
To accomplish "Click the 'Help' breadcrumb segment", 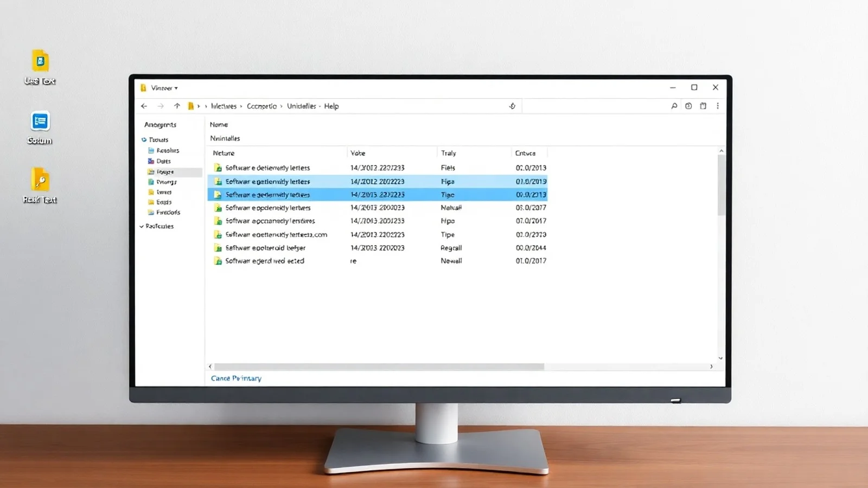I will tap(331, 106).
